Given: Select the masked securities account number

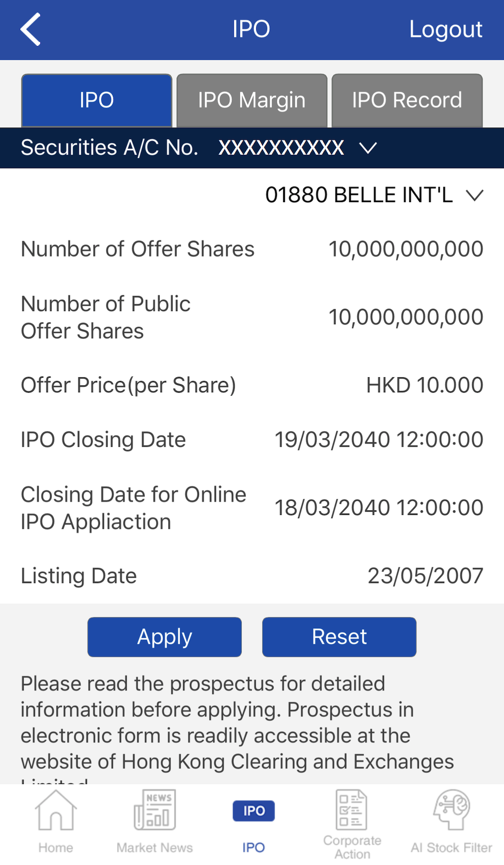Looking at the screenshot, I should pos(281,148).
